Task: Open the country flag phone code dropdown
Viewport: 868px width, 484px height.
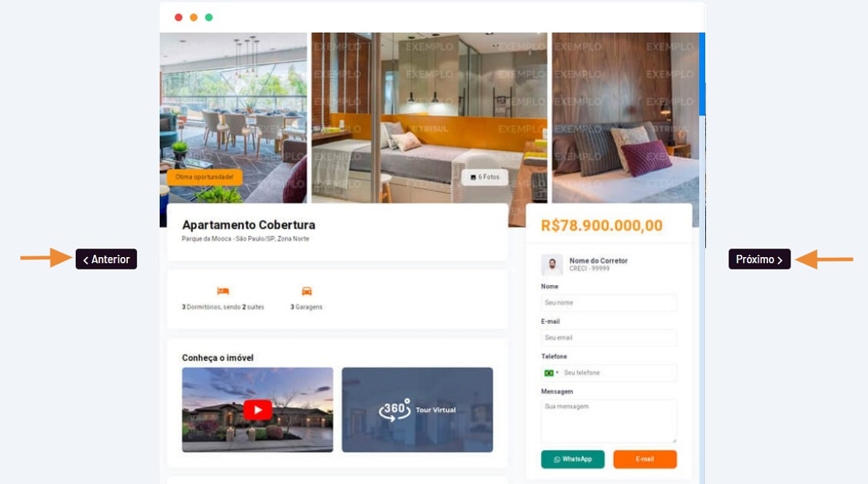Action: click(551, 372)
